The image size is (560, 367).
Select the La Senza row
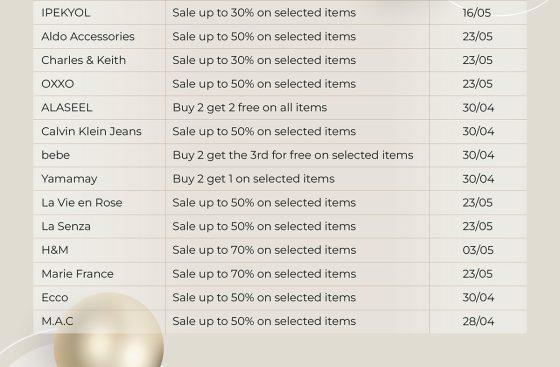click(280, 226)
